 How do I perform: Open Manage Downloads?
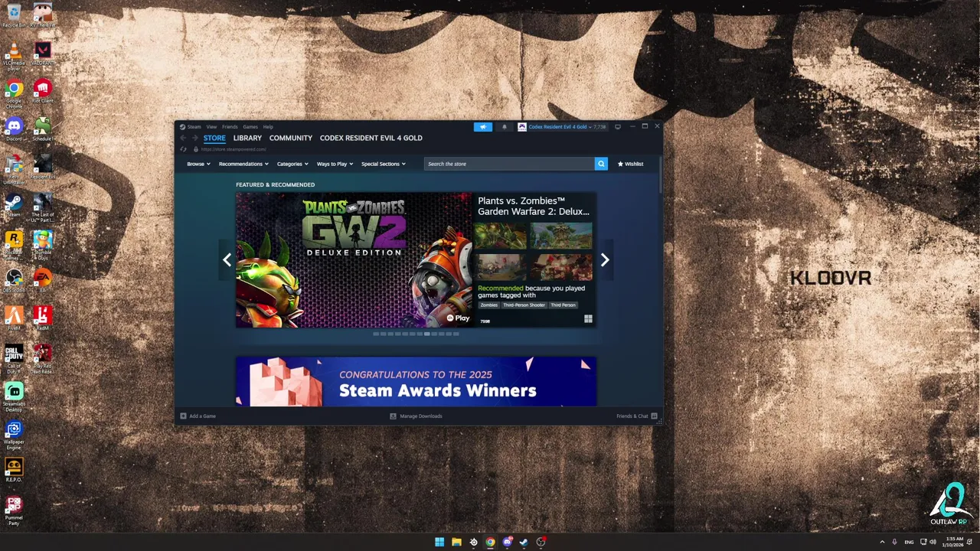tap(416, 416)
